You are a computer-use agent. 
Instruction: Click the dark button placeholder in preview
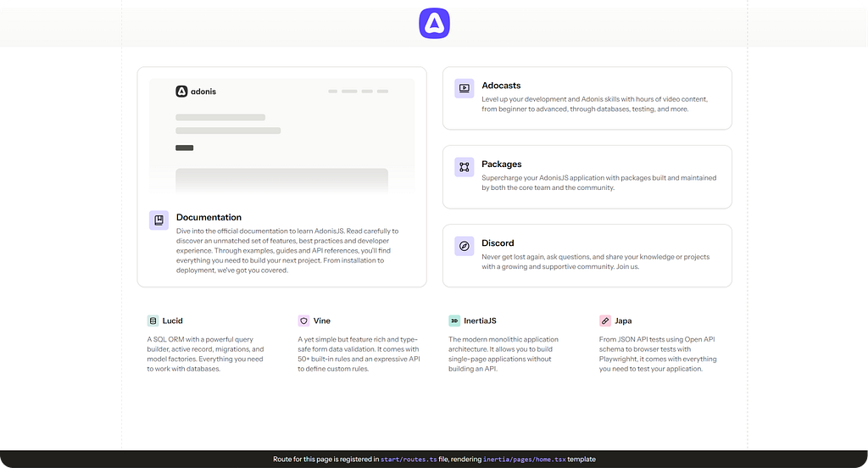[184, 148]
